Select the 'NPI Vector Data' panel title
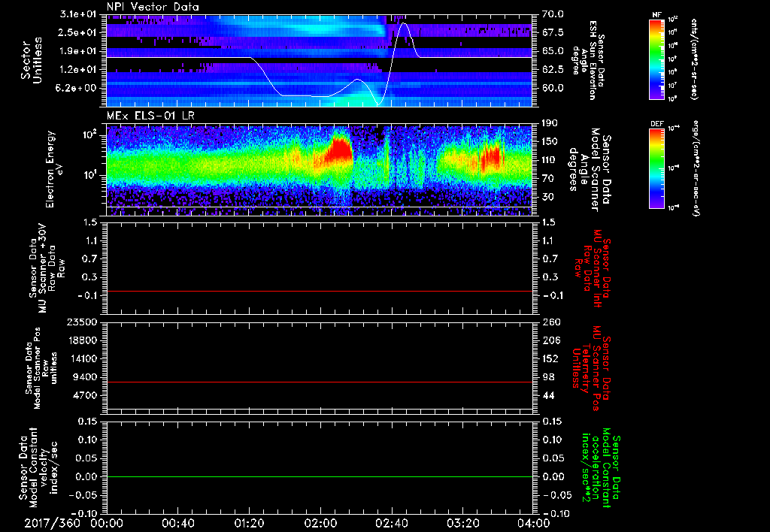The image size is (770, 532). click(153, 7)
